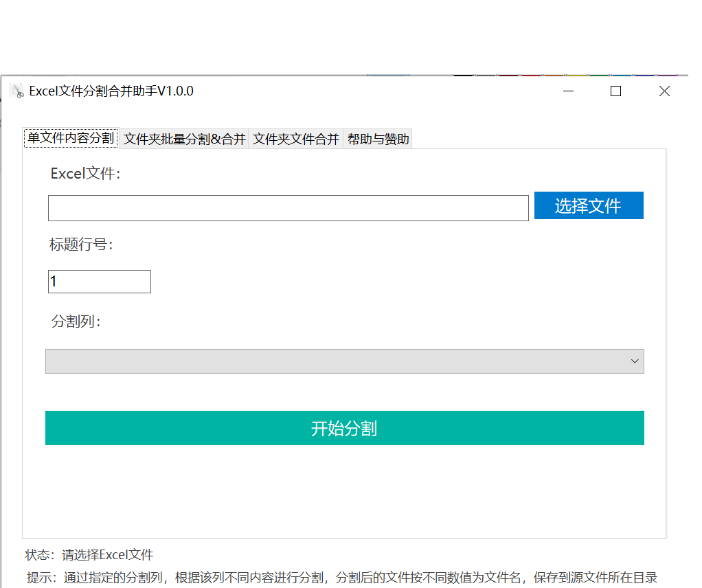Image resolution: width=702 pixels, height=588 pixels.
Task: Click the blue 选择文件 button
Action: [x=589, y=205]
